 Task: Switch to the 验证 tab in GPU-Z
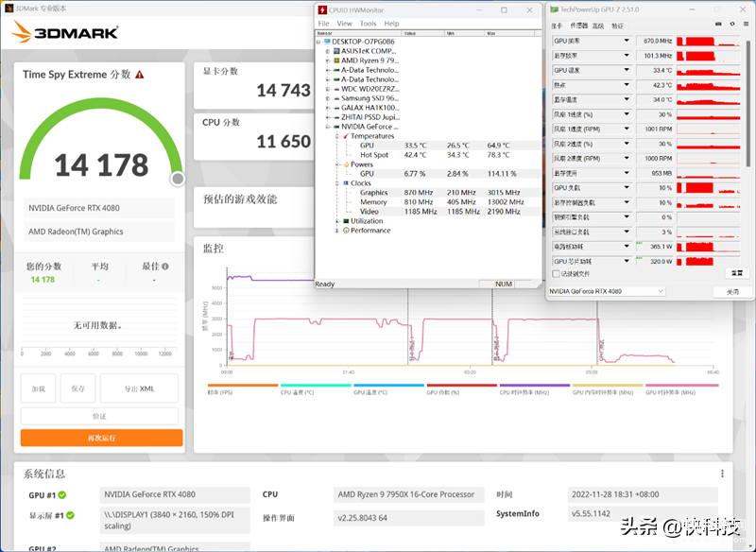click(618, 26)
